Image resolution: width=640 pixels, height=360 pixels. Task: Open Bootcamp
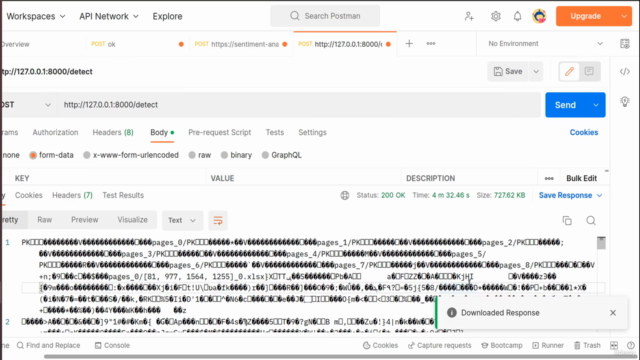[x=502, y=345]
